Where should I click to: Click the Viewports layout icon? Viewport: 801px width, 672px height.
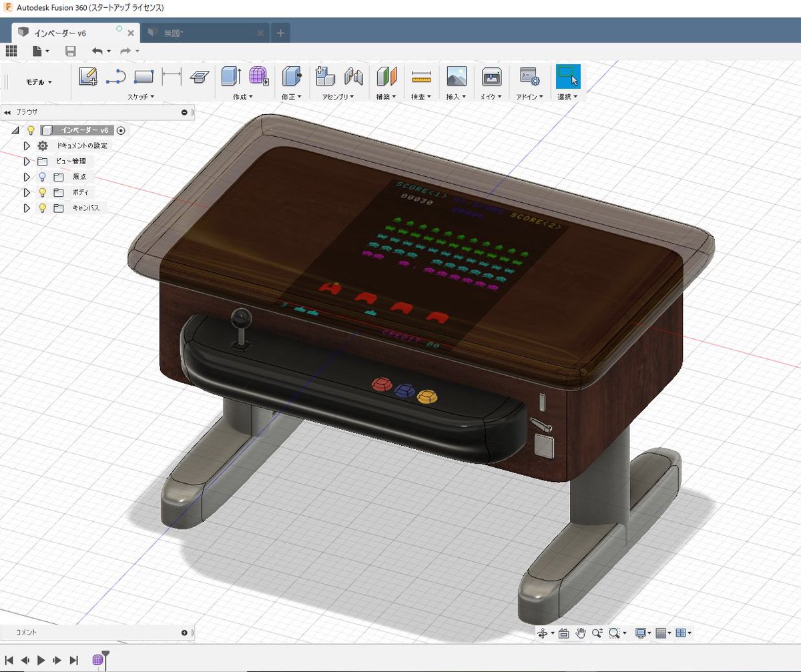681,633
